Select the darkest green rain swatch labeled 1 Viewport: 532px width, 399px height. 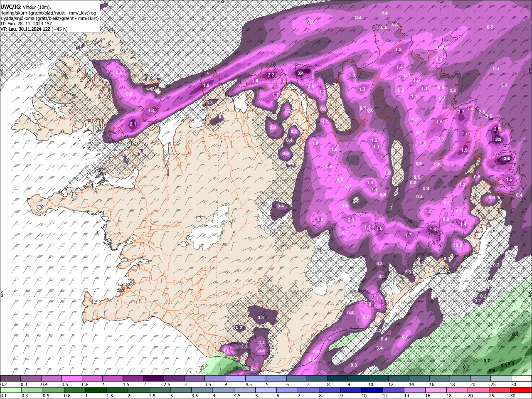point(96,390)
